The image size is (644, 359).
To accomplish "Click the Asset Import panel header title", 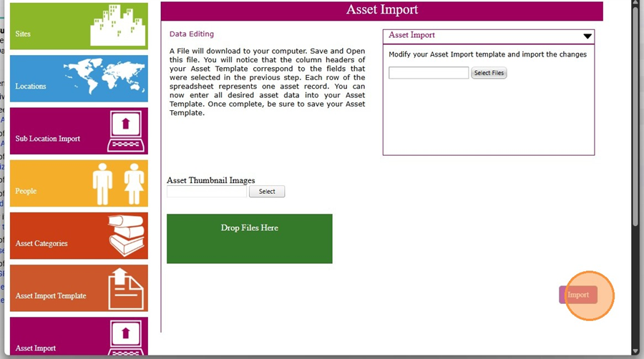I will [412, 35].
